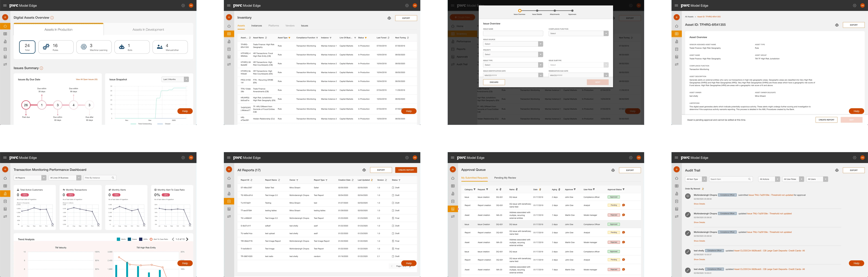868x277 pixels.
Task: Open the All Lines Of Business dropdown
Action: click(65, 178)
